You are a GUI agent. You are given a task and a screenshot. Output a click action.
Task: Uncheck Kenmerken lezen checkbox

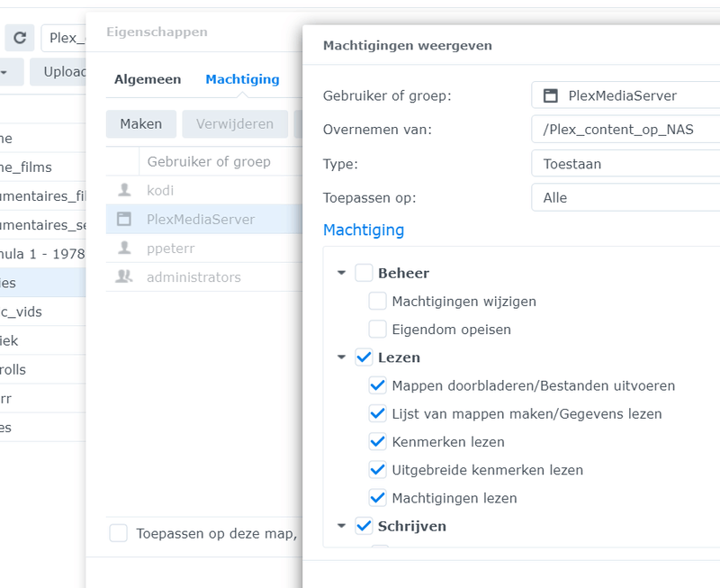coord(377,442)
